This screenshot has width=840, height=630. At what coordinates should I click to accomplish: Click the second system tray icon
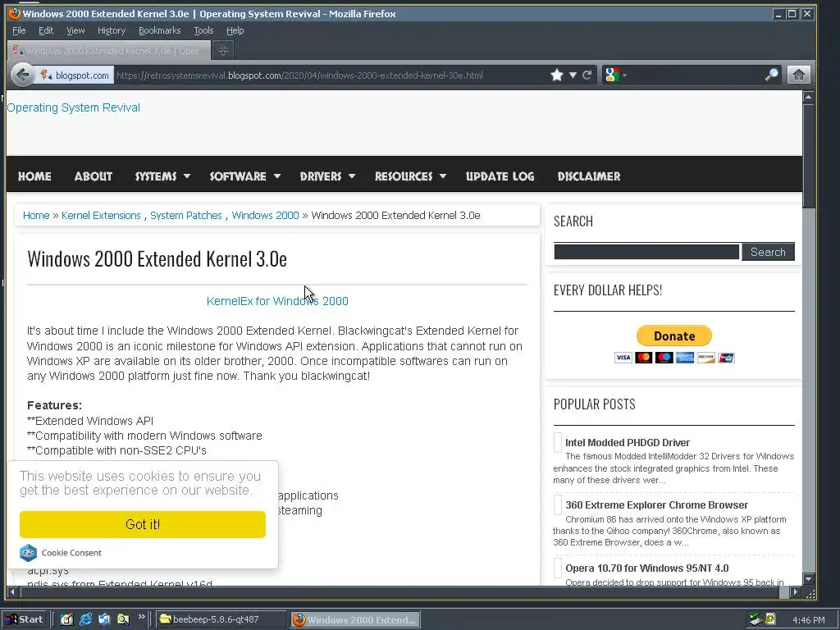(770, 619)
